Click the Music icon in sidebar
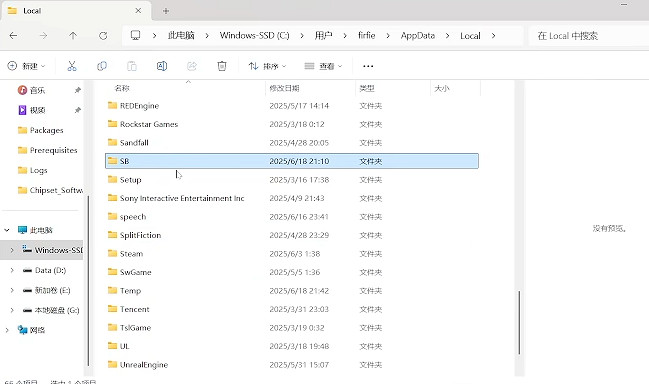The height and width of the screenshot is (384, 649). click(22, 90)
